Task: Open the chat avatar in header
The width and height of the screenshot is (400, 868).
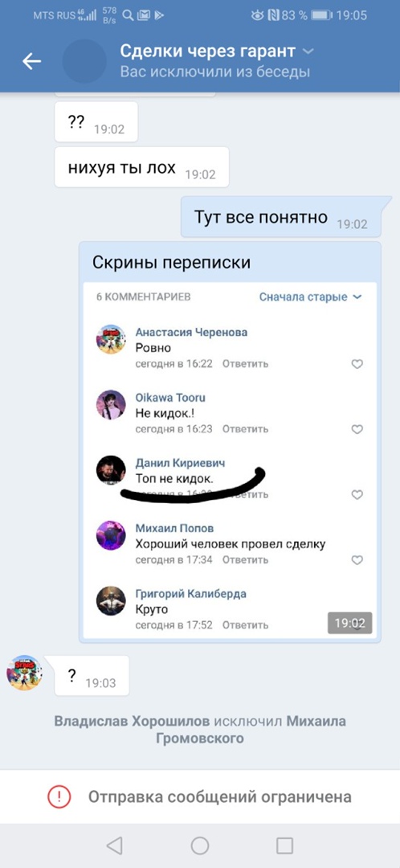Action: [84, 61]
